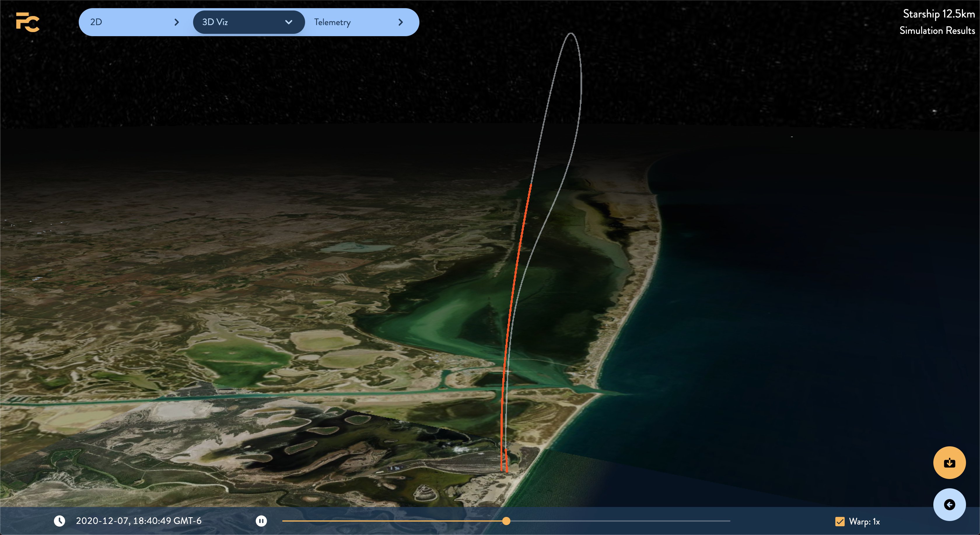Click the 2020-12-07 simulation timestamp
Image resolution: width=980 pixels, height=535 pixels.
pos(139,521)
